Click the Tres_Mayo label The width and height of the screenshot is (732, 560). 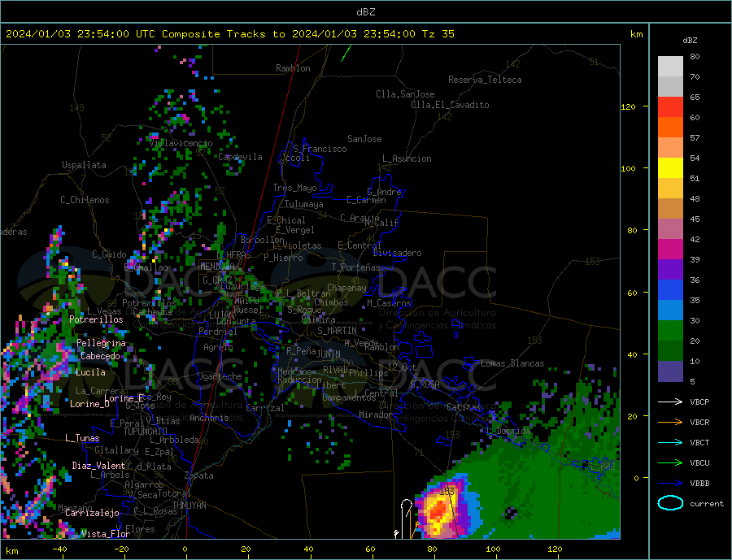tap(295, 188)
